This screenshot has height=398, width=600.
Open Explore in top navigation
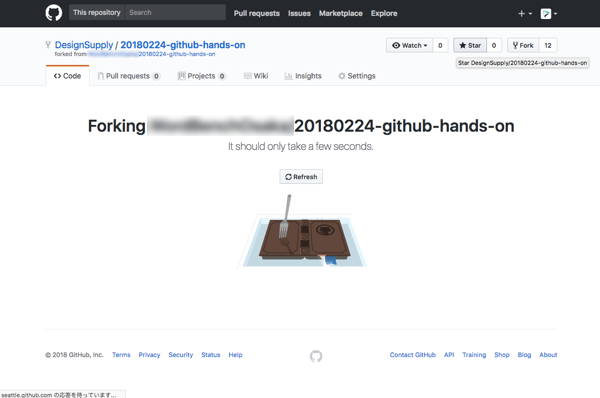pos(384,13)
